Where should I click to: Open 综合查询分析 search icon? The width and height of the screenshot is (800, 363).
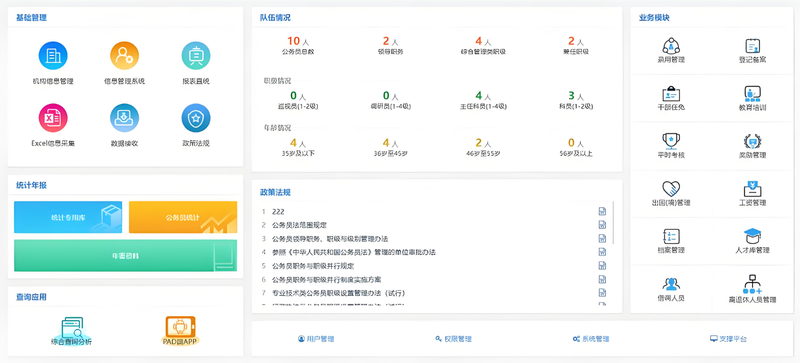[72, 327]
